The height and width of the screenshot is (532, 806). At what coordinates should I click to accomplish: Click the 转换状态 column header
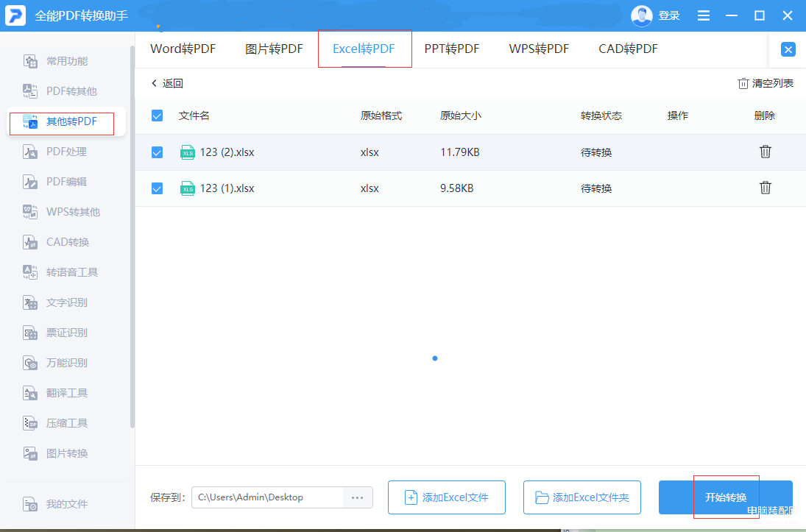(x=601, y=116)
